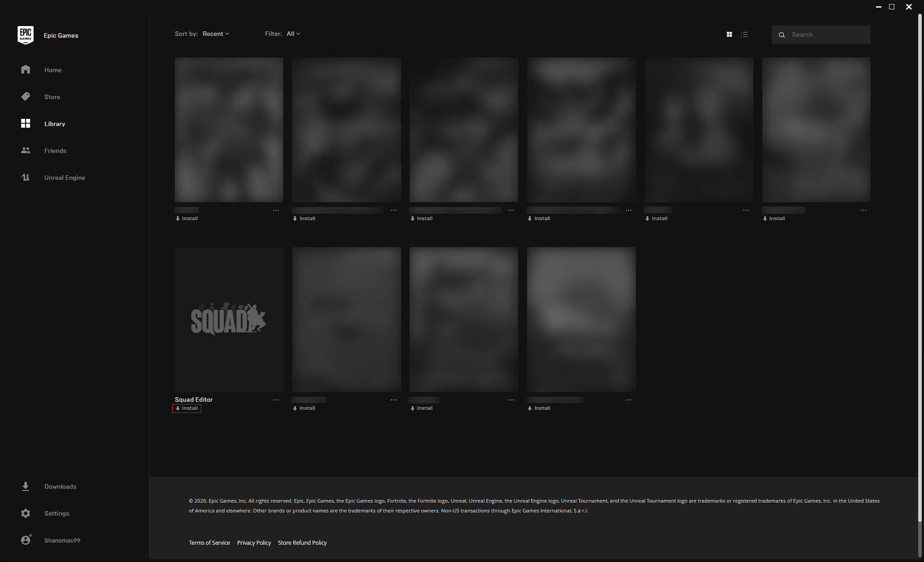Switch to list view

[745, 34]
